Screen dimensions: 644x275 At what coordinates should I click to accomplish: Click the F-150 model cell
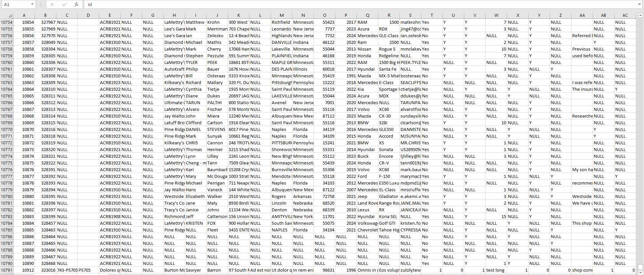tap(389, 176)
